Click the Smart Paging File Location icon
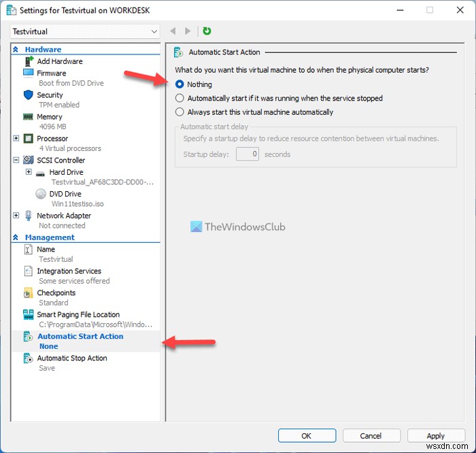Screen dimensions: 476x453 coord(29,314)
